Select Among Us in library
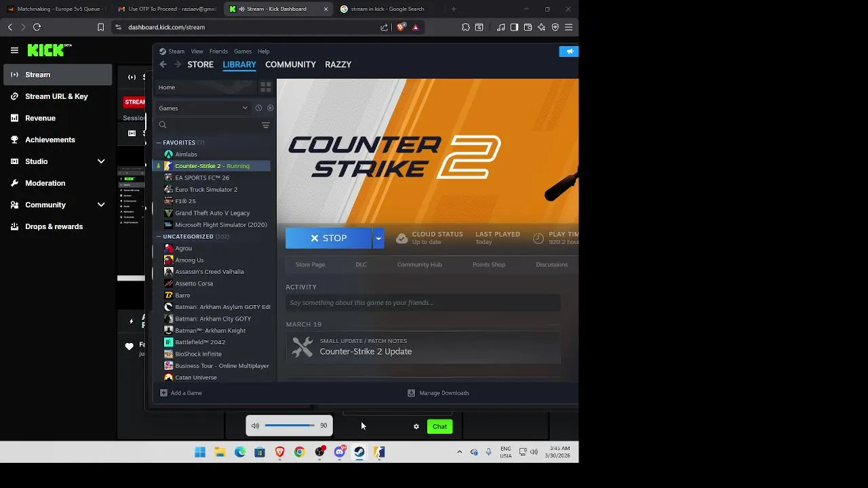 click(x=189, y=260)
